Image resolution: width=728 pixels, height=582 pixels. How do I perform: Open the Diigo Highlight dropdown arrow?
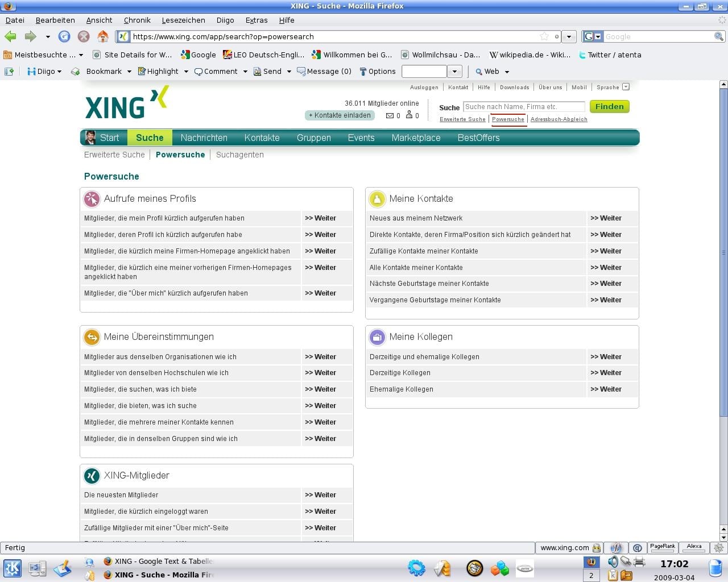coord(185,72)
